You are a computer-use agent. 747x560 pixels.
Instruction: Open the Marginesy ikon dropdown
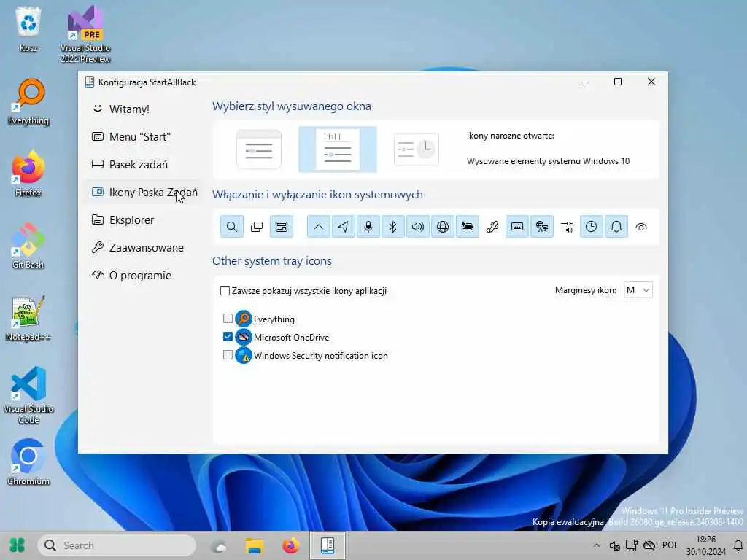point(638,290)
